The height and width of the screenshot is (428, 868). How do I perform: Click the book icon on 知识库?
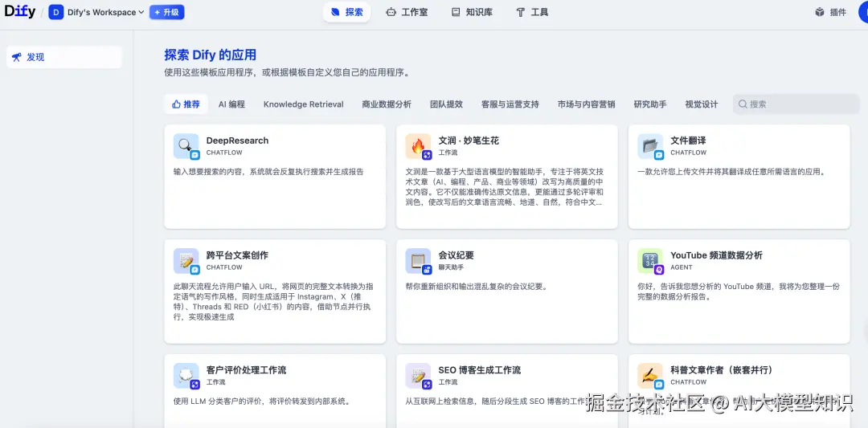[456, 12]
